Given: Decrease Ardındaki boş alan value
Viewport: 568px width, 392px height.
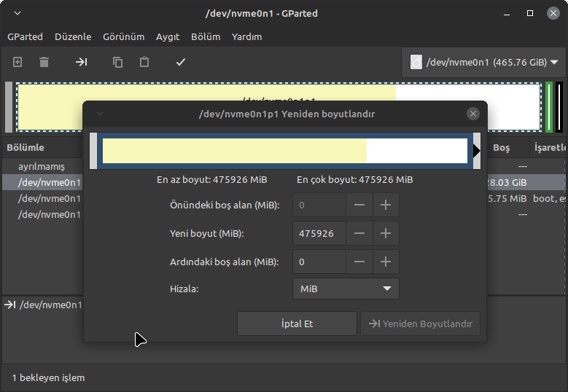Looking at the screenshot, I should tap(359, 262).
